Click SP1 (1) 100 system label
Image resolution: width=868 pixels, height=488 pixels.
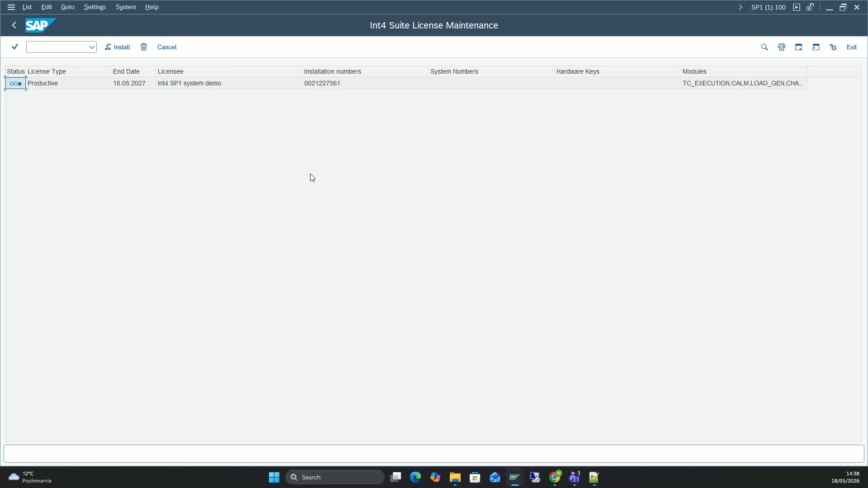pos(769,7)
